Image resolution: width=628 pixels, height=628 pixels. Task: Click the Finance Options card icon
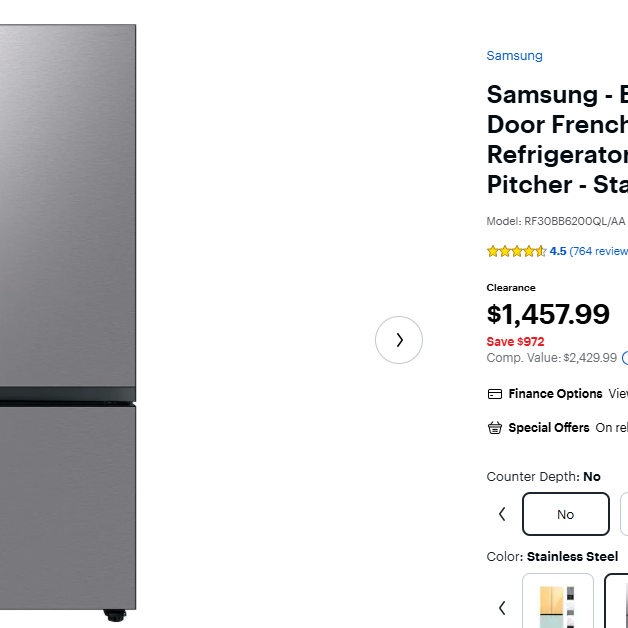(x=494, y=394)
